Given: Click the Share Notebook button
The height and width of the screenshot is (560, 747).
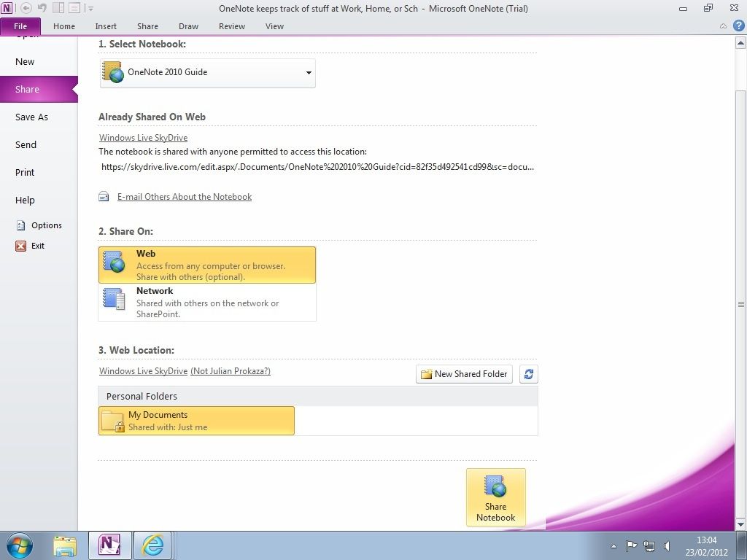Looking at the screenshot, I should coord(496,497).
